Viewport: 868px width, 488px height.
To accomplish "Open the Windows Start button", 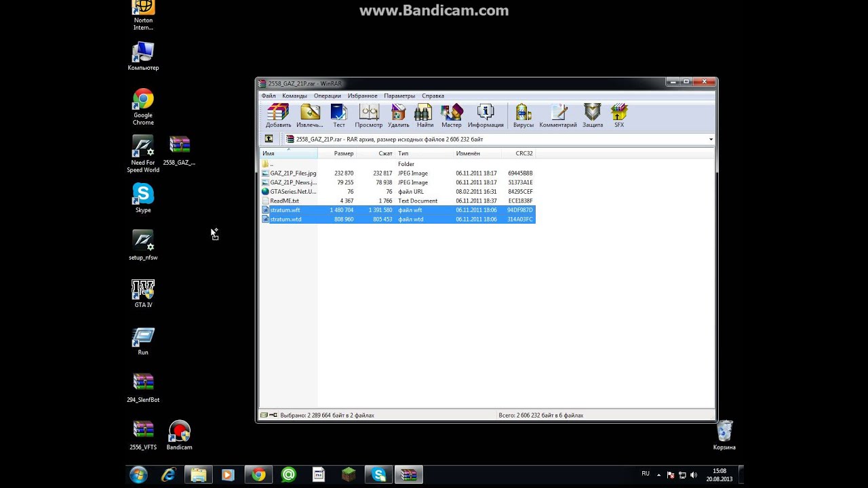I will (x=138, y=474).
